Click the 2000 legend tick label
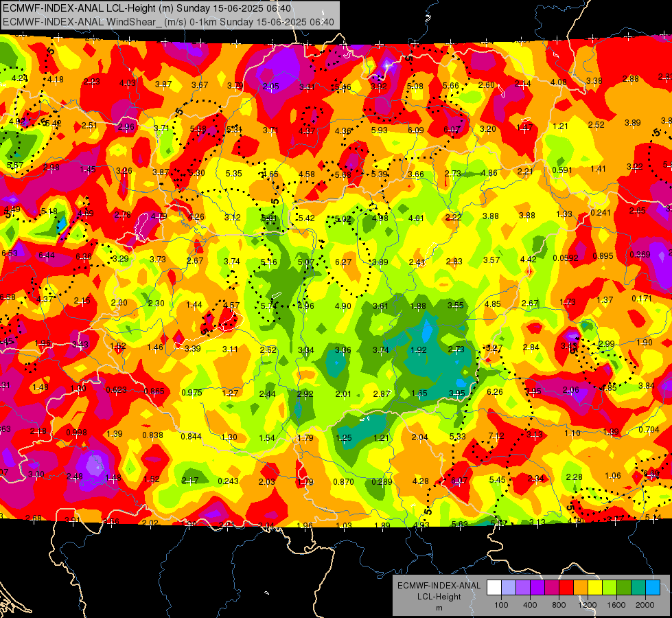The image size is (672, 618). [x=645, y=605]
